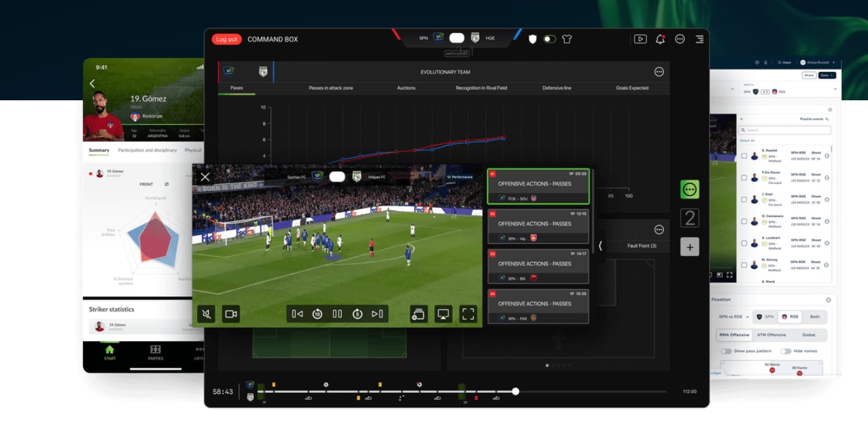Click the swap arrows beside FRONT on mobile
The image size is (868, 448).
click(x=167, y=184)
